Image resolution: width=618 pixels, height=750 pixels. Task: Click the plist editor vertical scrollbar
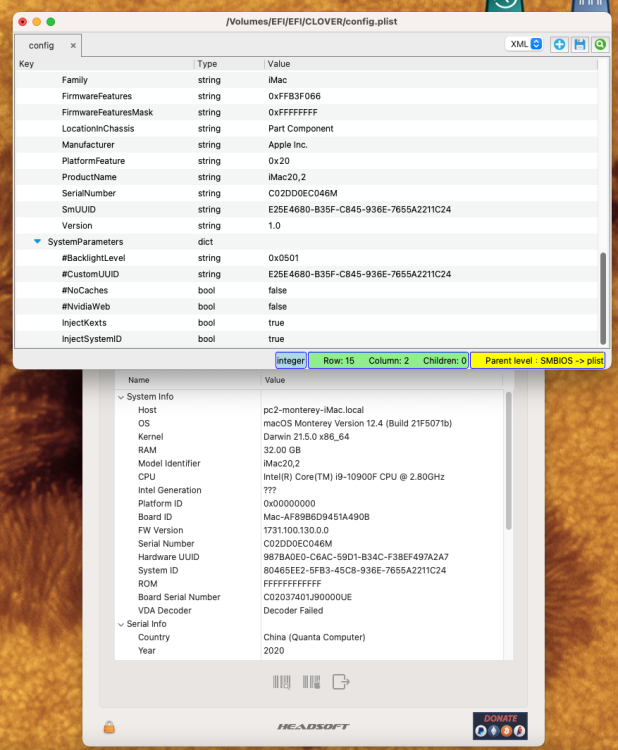click(x=603, y=298)
